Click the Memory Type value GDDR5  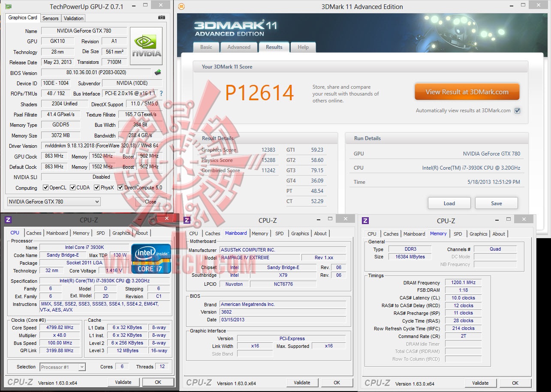tap(60, 125)
